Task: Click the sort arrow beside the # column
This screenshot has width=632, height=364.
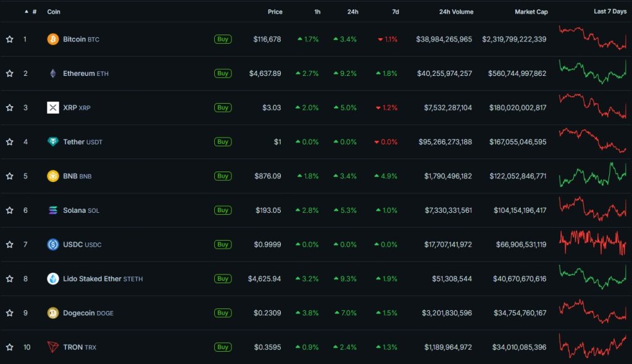Action: [25, 11]
